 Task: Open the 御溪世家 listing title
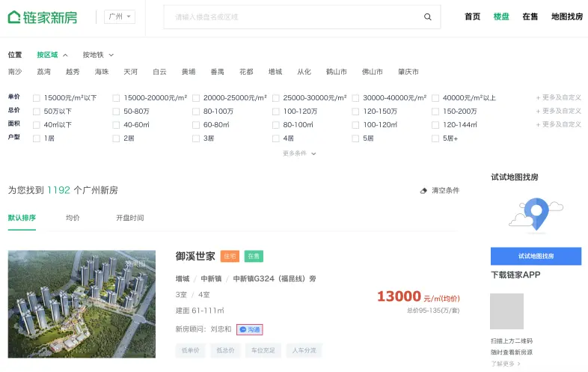click(195, 256)
